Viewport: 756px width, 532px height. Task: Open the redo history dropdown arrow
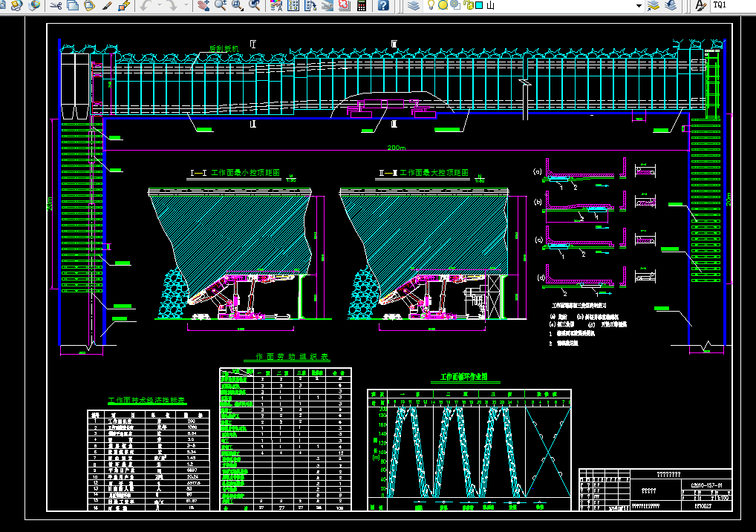pos(186,6)
